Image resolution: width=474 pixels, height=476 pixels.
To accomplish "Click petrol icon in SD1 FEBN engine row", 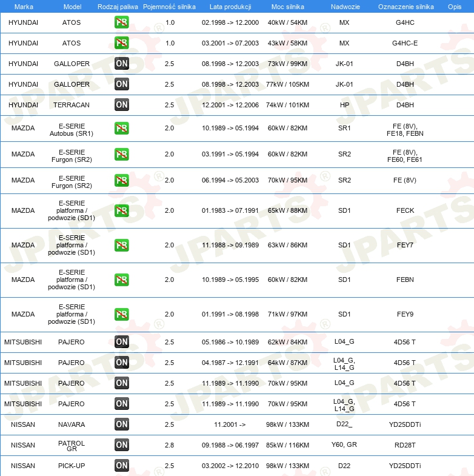I will [122, 280].
